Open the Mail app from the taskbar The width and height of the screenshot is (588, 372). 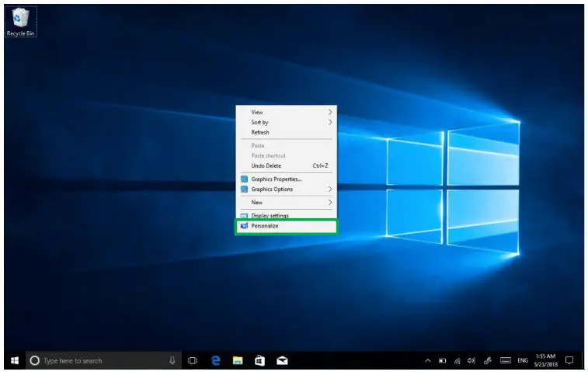282,361
